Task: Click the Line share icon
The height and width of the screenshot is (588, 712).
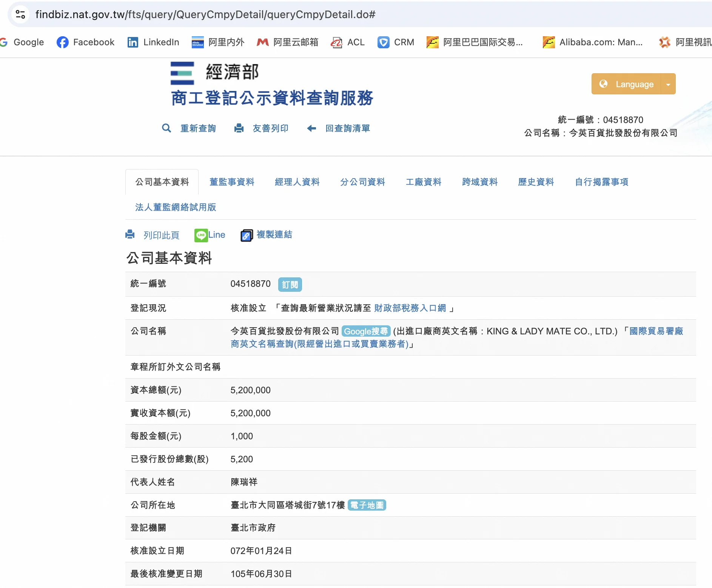Action: tap(201, 235)
